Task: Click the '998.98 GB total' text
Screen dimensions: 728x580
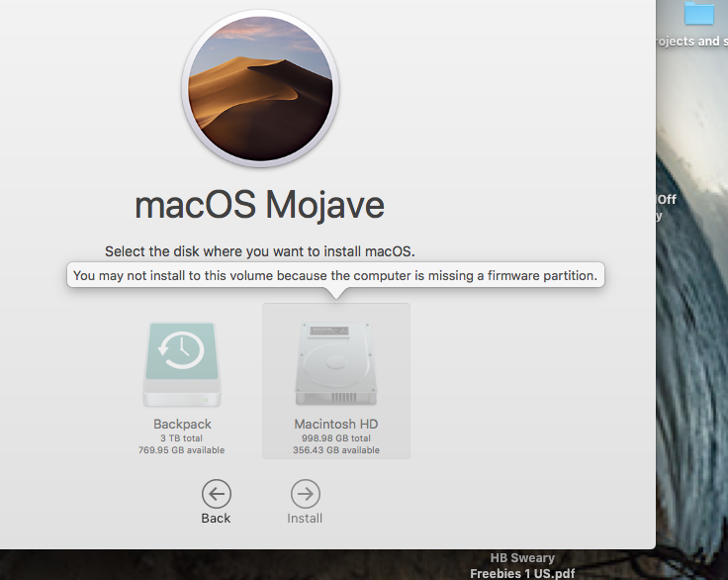Action: (x=336, y=437)
